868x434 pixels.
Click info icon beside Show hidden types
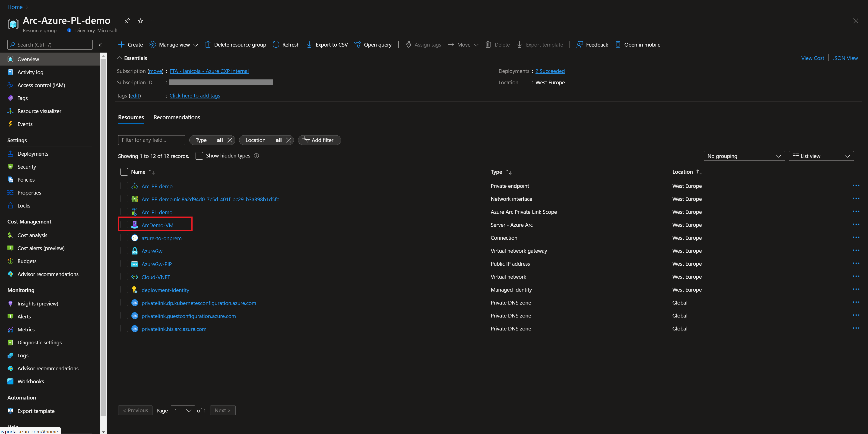click(256, 156)
